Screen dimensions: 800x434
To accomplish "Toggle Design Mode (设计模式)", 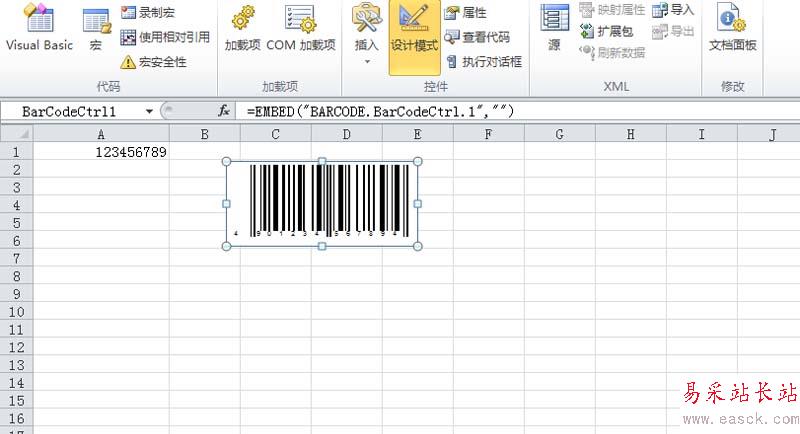I will (x=414, y=38).
